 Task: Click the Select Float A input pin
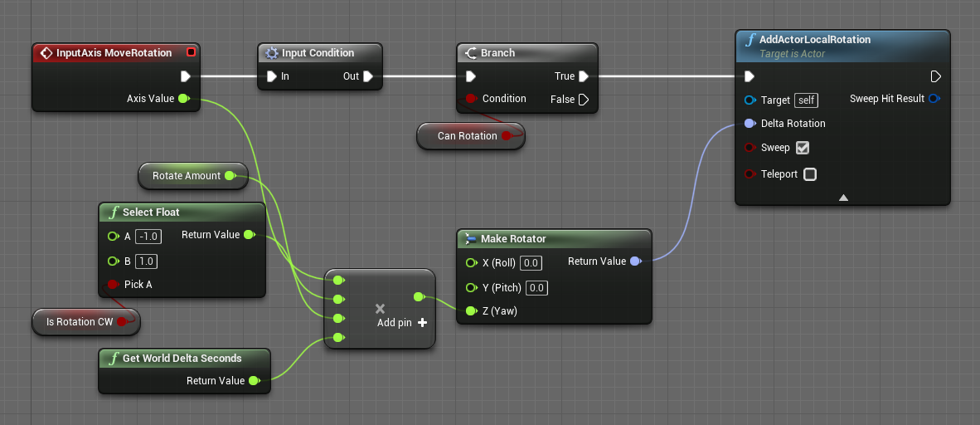click(x=113, y=237)
